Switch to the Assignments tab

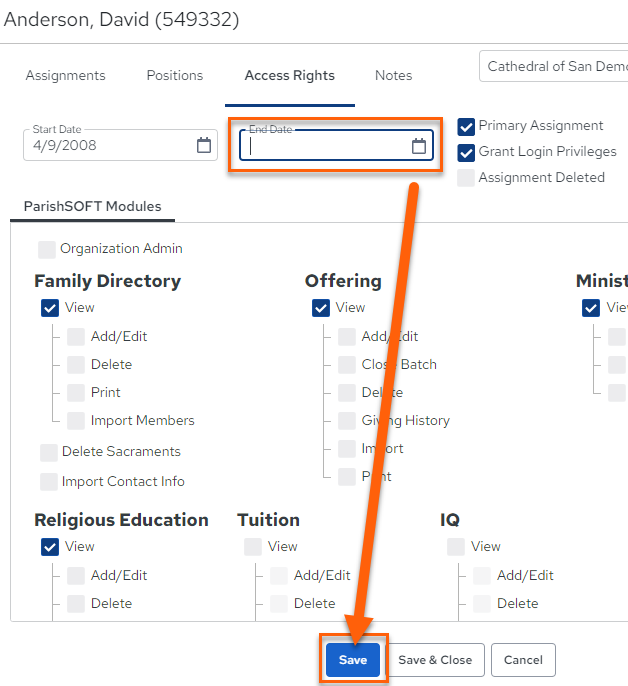(x=66, y=75)
